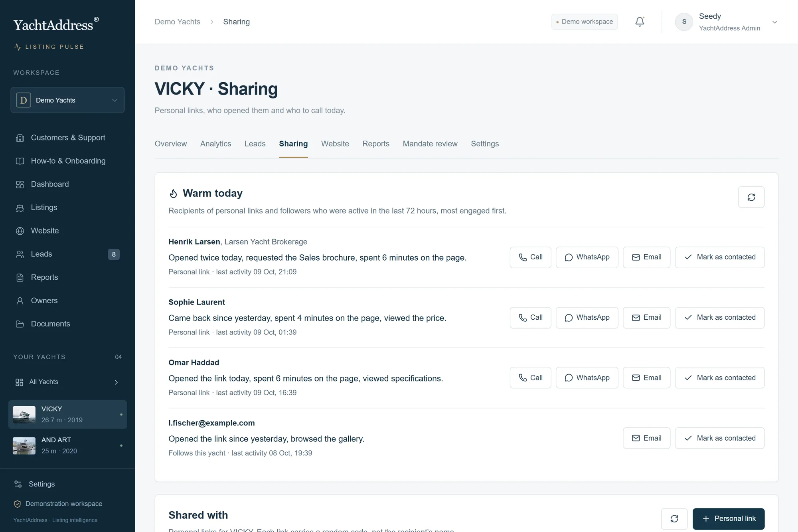Mark l.fischer@example.com as contacted
Image resolution: width=798 pixels, height=532 pixels.
pos(719,438)
